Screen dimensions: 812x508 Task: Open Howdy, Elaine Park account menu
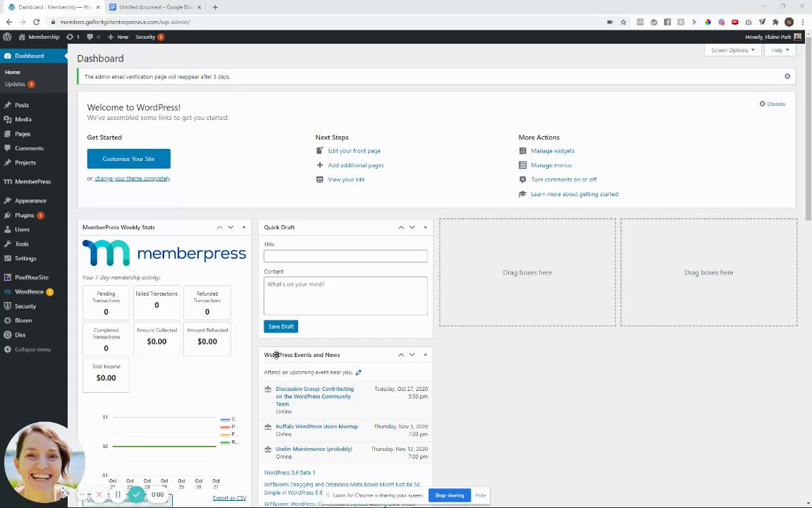pyautogui.click(x=773, y=37)
